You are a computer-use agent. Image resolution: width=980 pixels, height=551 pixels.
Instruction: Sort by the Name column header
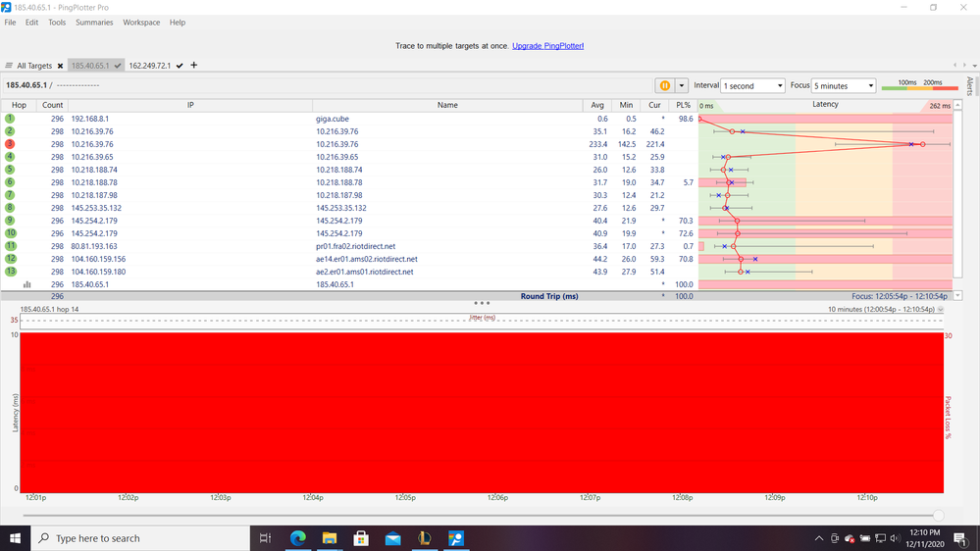click(447, 105)
